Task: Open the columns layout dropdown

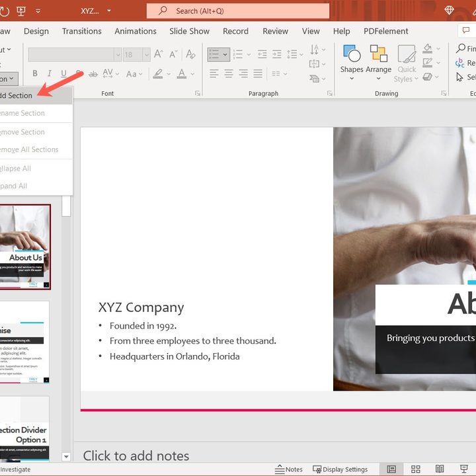Action: (279, 73)
